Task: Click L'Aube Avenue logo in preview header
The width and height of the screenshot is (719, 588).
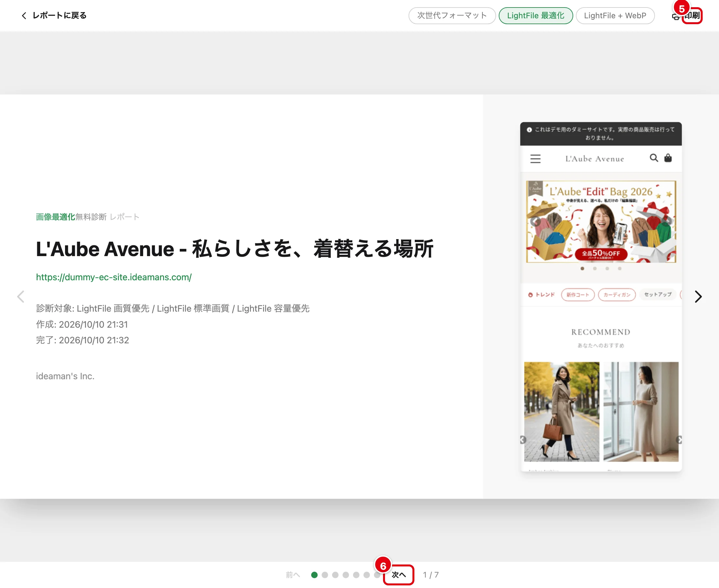Action: point(594,159)
